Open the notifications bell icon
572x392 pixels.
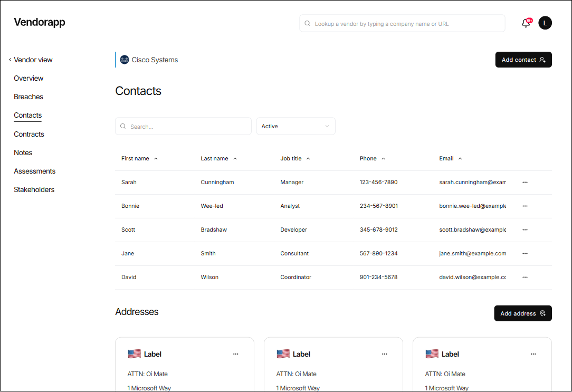tap(526, 23)
